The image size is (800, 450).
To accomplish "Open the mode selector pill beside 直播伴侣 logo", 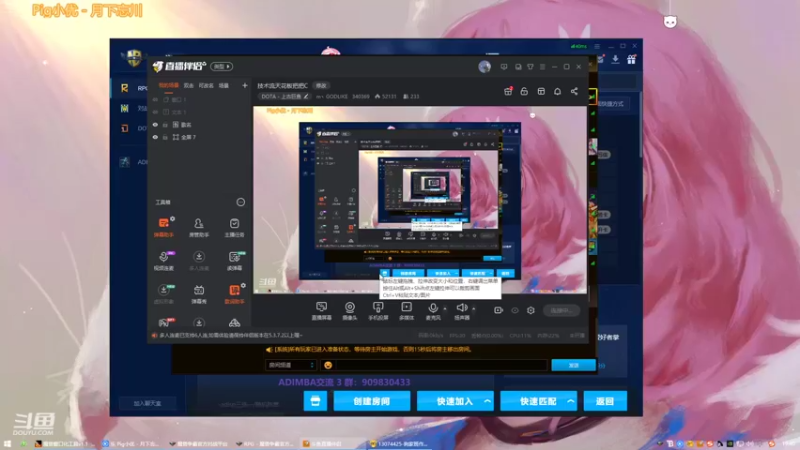I will point(221,66).
